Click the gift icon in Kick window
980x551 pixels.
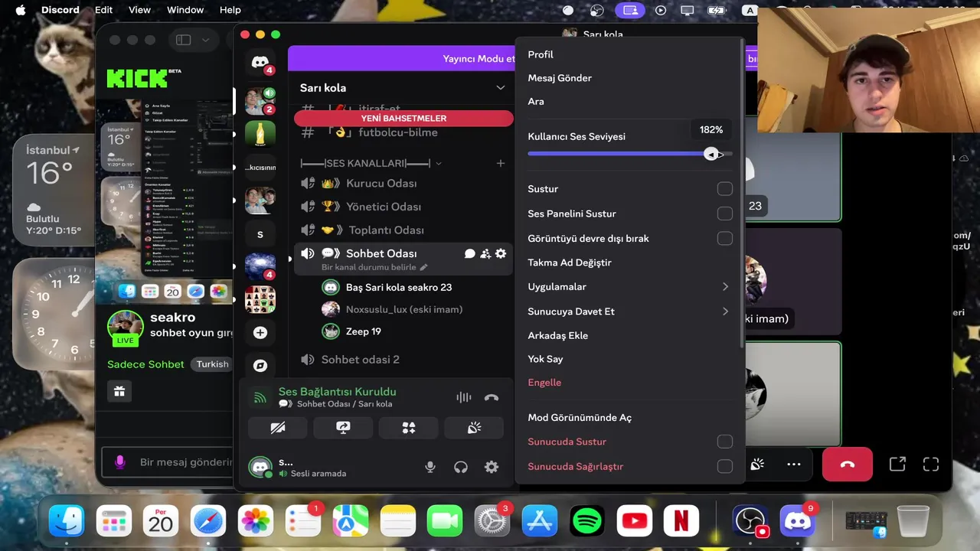pos(119,392)
